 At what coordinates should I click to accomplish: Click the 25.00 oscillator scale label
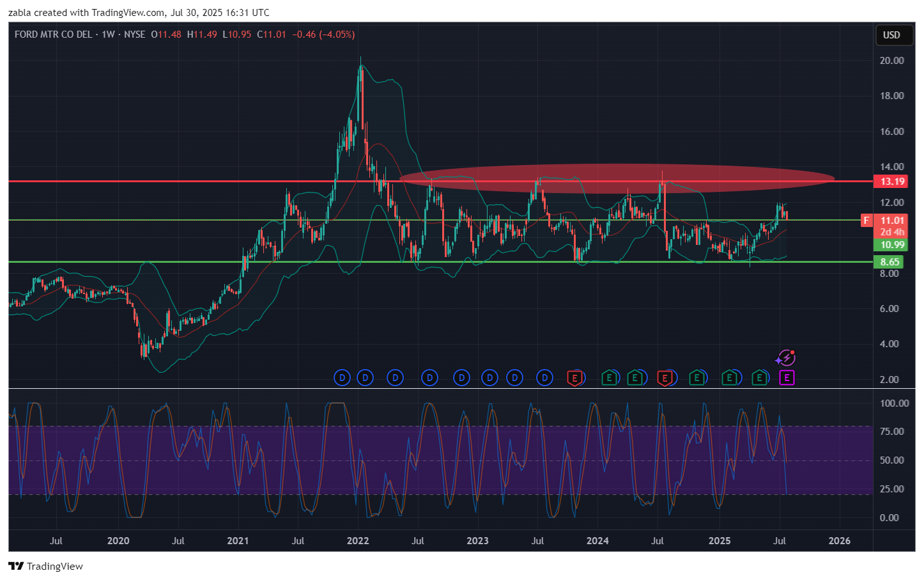click(x=891, y=489)
